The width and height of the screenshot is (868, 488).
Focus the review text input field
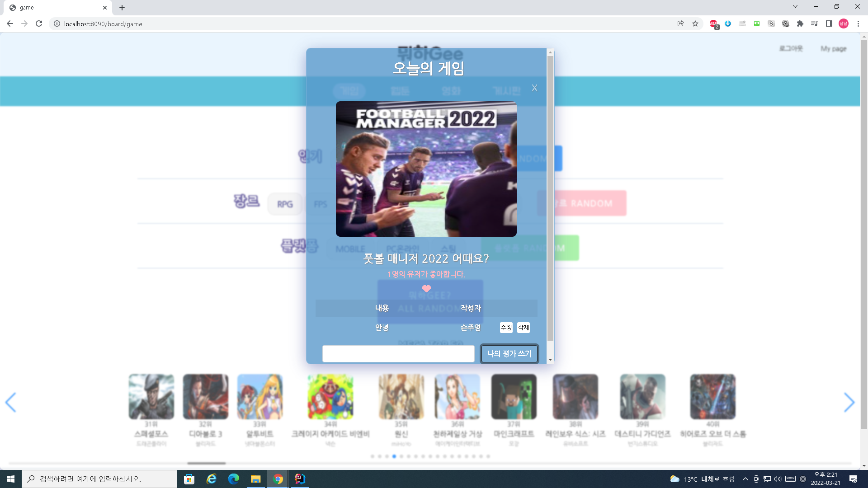tap(398, 353)
